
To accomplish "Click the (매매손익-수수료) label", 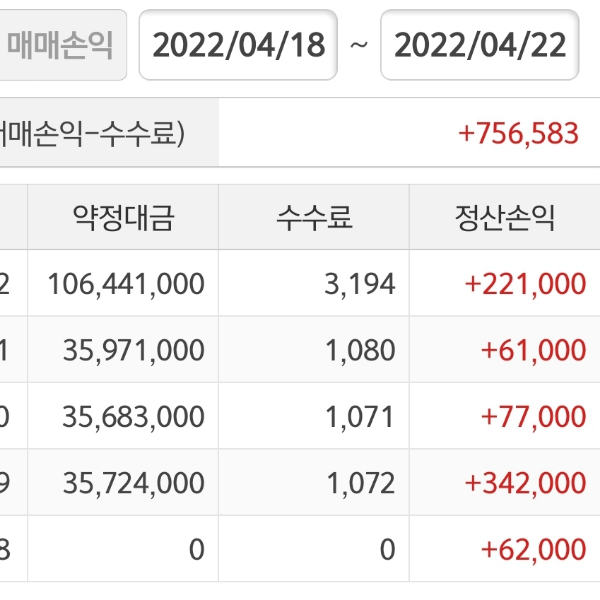I will [x=95, y=134].
